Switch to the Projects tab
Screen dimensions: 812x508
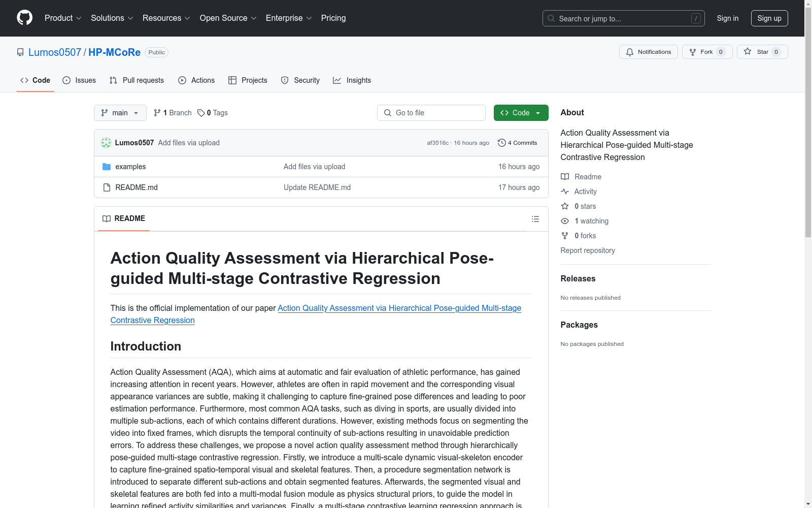tap(248, 80)
